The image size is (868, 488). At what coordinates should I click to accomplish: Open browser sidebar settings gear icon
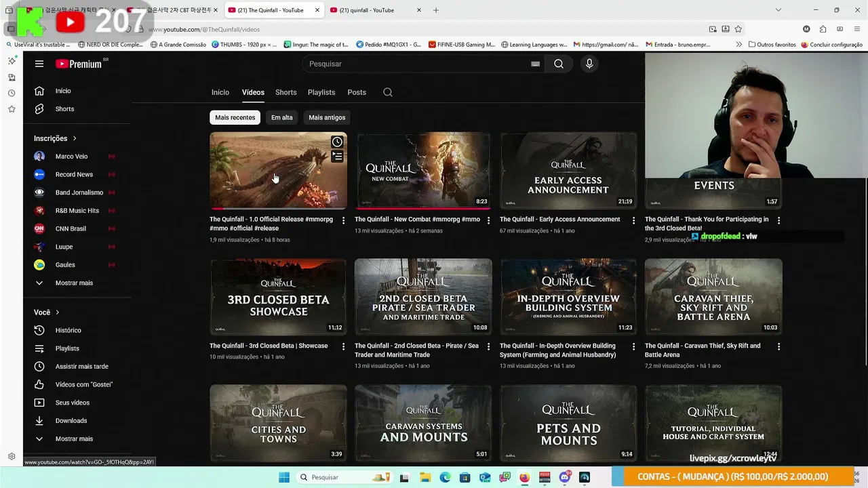click(x=12, y=457)
